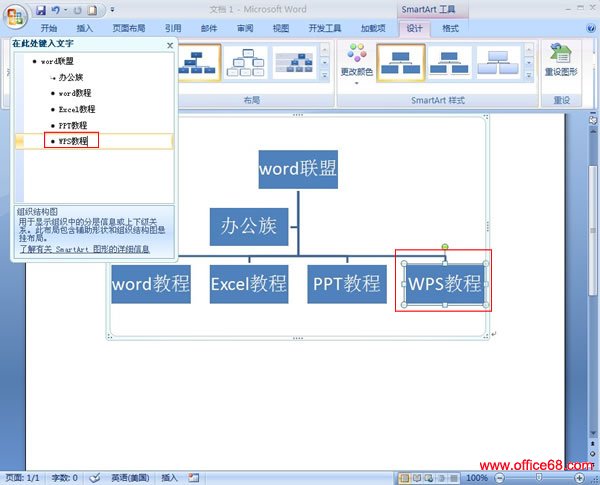The height and width of the screenshot is (485, 600).
Task: Open the 加载项 tab
Action: pyautogui.click(x=373, y=28)
